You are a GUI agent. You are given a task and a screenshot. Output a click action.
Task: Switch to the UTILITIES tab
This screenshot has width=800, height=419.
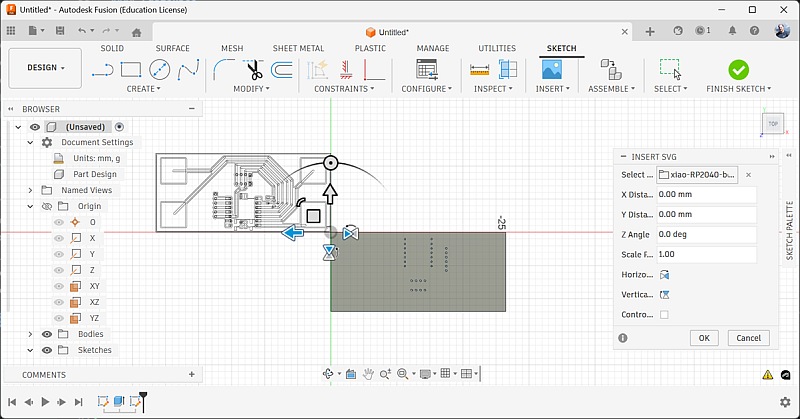[497, 48]
